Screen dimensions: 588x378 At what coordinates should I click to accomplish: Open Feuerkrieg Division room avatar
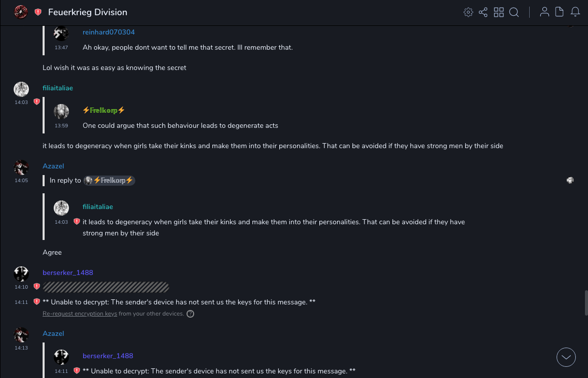click(x=21, y=12)
